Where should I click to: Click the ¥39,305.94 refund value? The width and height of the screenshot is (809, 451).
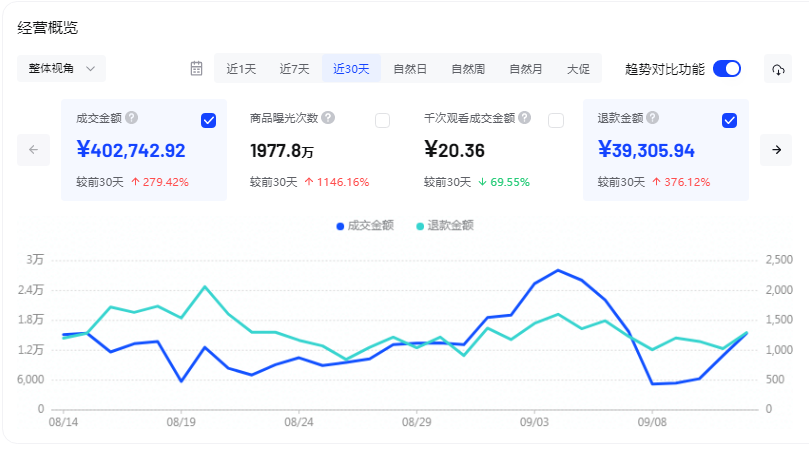(646, 150)
